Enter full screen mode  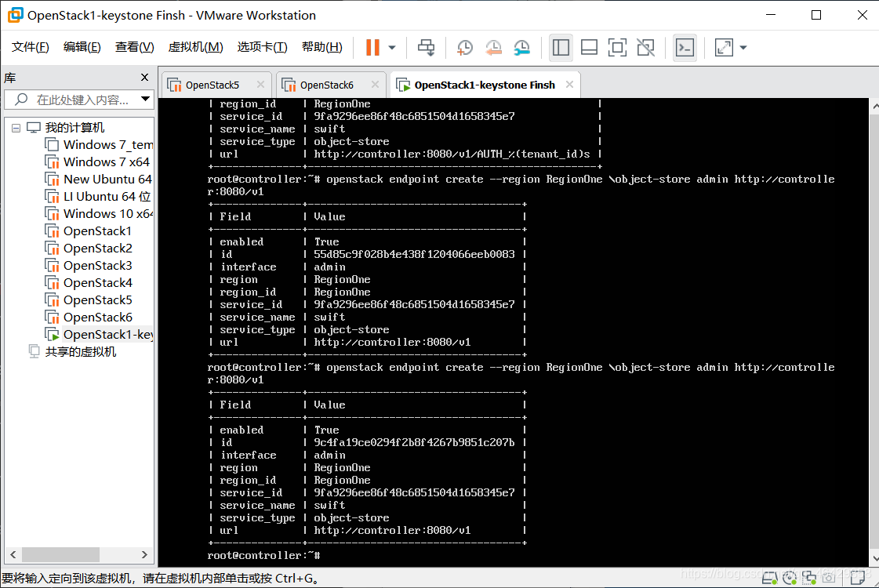(617, 48)
